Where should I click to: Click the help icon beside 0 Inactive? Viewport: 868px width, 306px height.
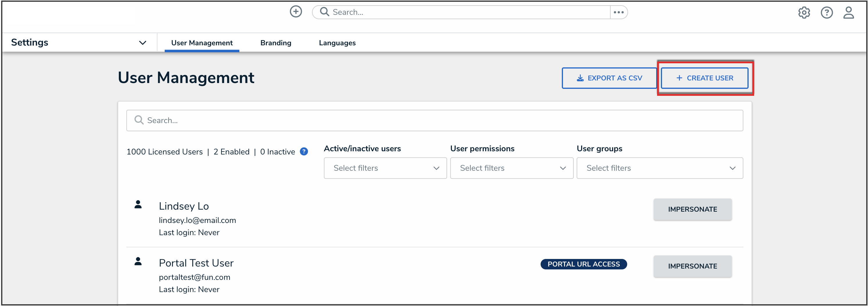point(304,152)
